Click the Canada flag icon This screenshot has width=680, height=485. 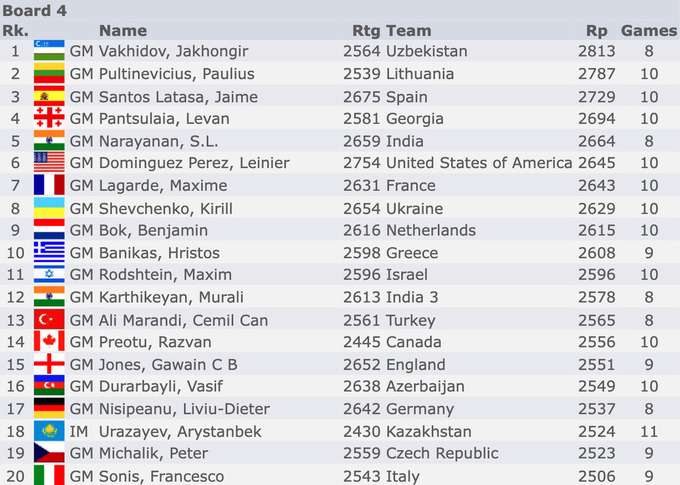49,341
